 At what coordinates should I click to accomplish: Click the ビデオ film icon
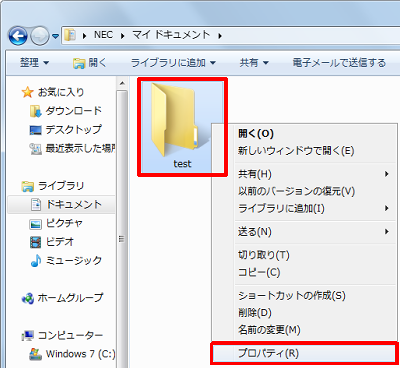click(36, 242)
